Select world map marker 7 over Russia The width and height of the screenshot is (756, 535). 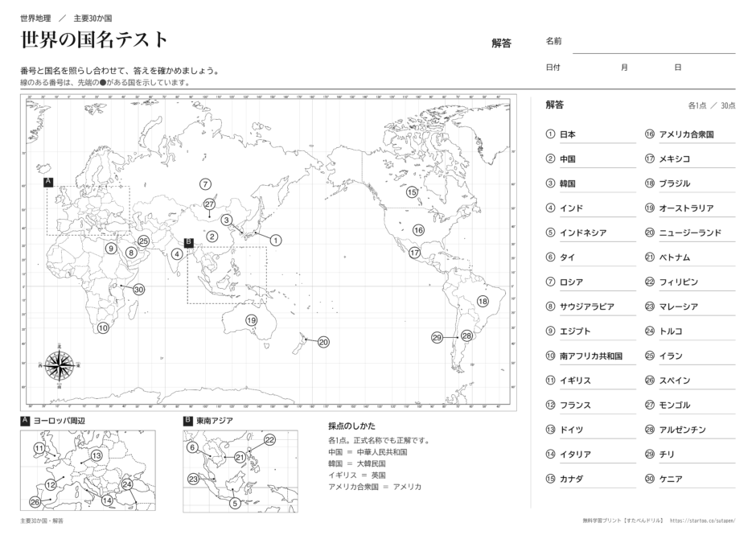[205, 184]
